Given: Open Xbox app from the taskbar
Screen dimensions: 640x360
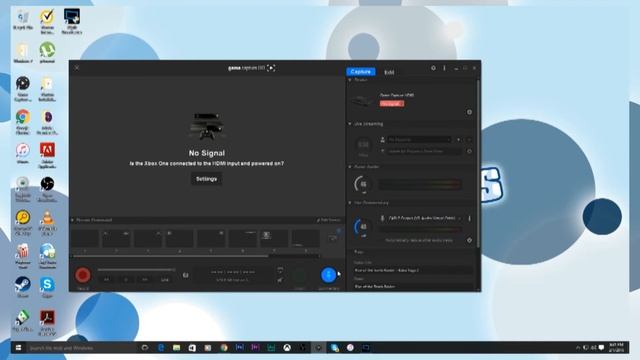Looking at the screenshot, I should pyautogui.click(x=287, y=348).
